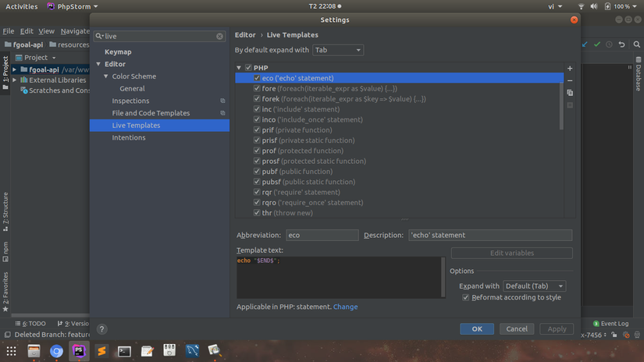Click the Cancel button
This screenshot has height=362, width=644.
517,328
